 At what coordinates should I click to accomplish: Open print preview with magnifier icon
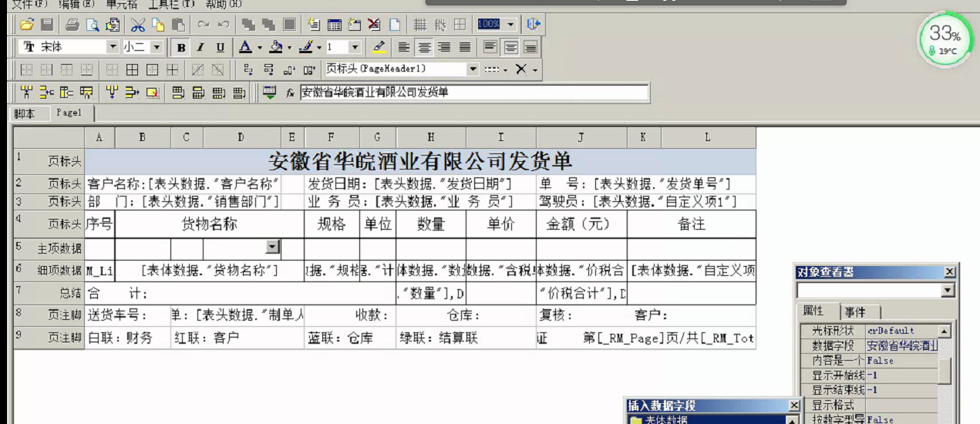pos(92,25)
